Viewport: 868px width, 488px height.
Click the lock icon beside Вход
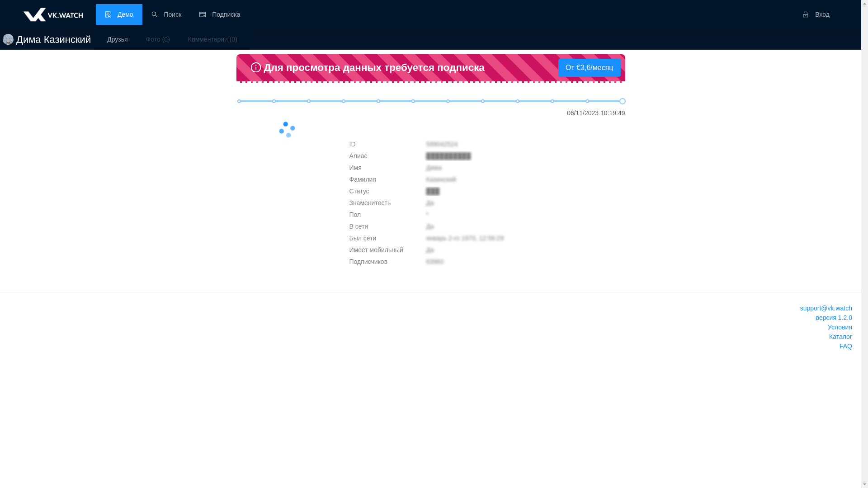[x=805, y=14]
